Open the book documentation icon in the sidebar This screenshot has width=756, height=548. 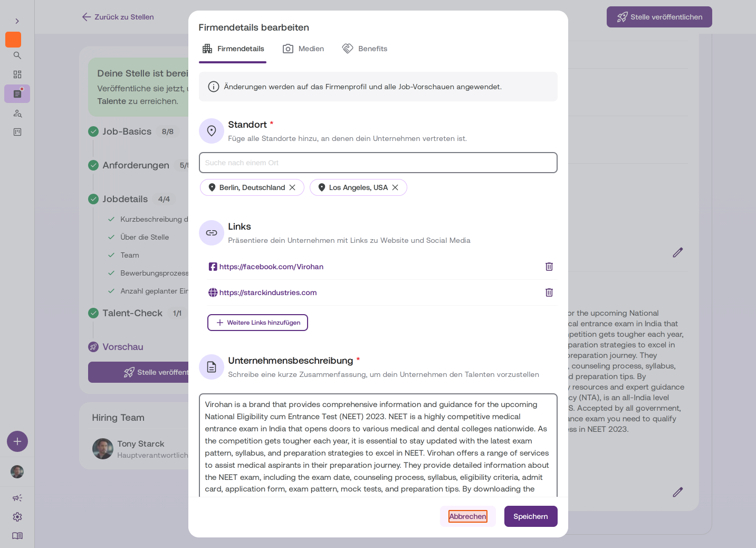(17, 536)
